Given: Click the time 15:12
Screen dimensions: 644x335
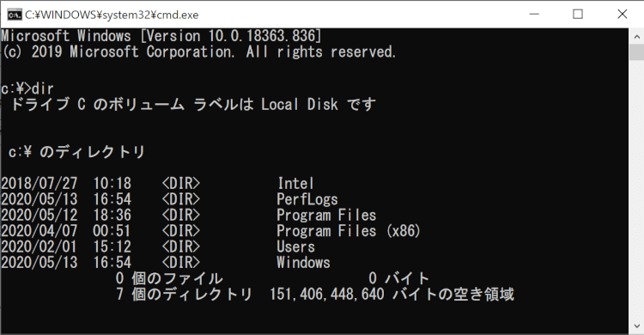Looking at the screenshot, I should [112, 247].
